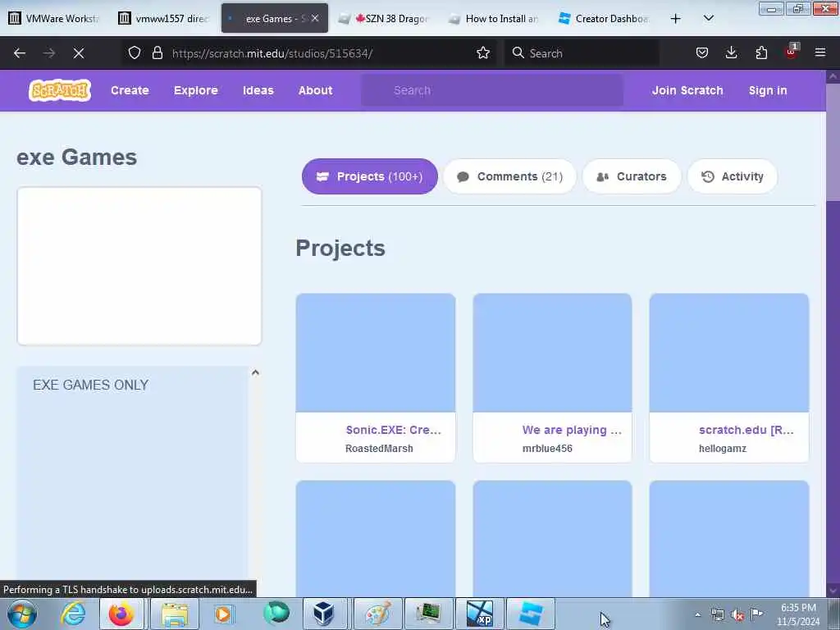Click the Scratch site search field

coord(492,90)
